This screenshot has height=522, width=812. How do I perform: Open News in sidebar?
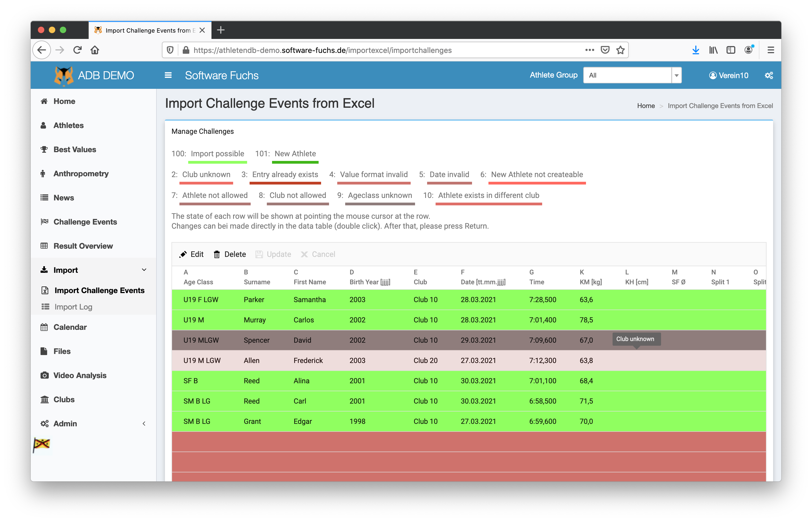[64, 198]
